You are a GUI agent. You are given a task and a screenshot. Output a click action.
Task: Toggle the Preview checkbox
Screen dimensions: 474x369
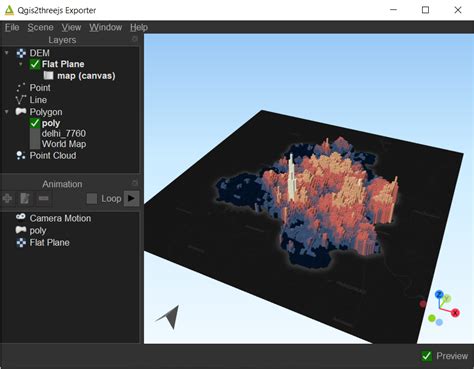426,356
